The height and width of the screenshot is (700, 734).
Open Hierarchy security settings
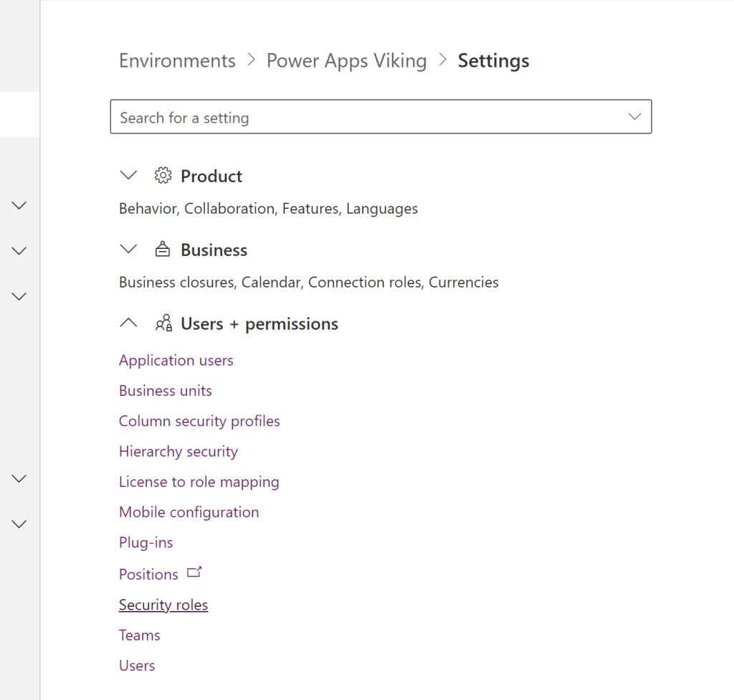point(178,452)
